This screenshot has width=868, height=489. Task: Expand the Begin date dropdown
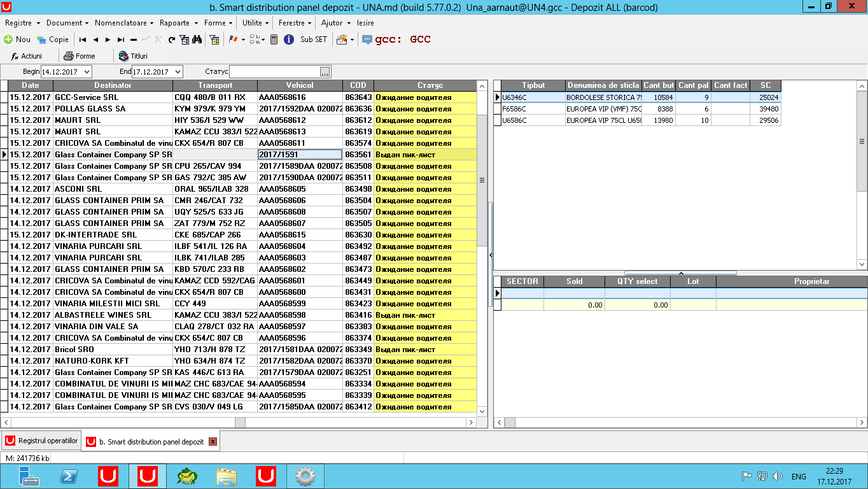pos(87,72)
